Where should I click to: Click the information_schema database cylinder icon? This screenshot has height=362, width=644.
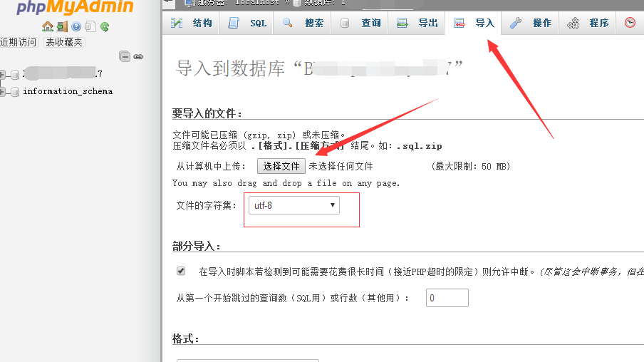(x=15, y=91)
